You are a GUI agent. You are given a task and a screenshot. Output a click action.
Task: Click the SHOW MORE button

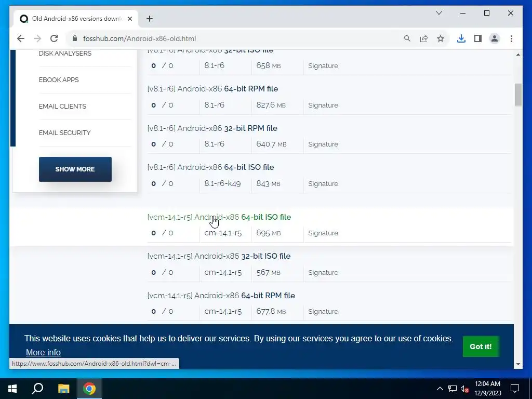(x=75, y=169)
